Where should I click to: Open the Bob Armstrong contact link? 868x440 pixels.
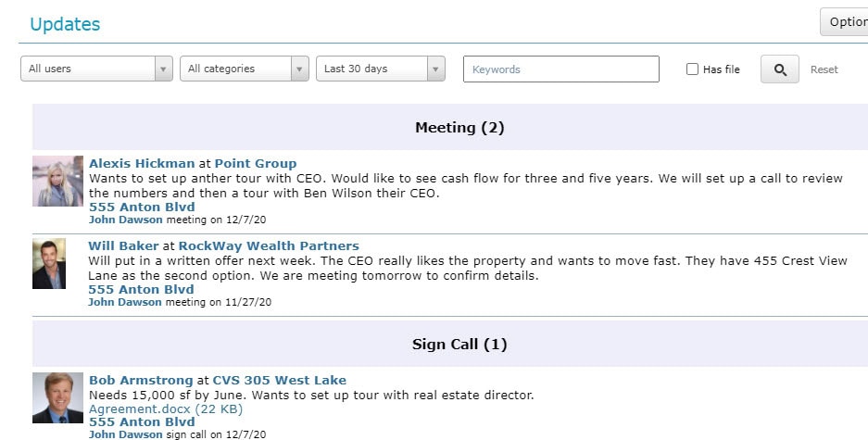(141, 380)
